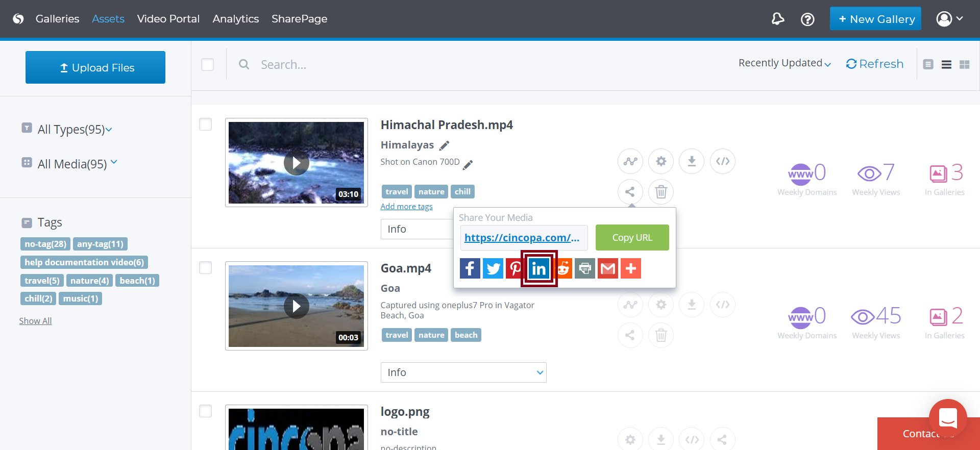Click the Twitter share icon
The image size is (980, 450).
point(493,268)
